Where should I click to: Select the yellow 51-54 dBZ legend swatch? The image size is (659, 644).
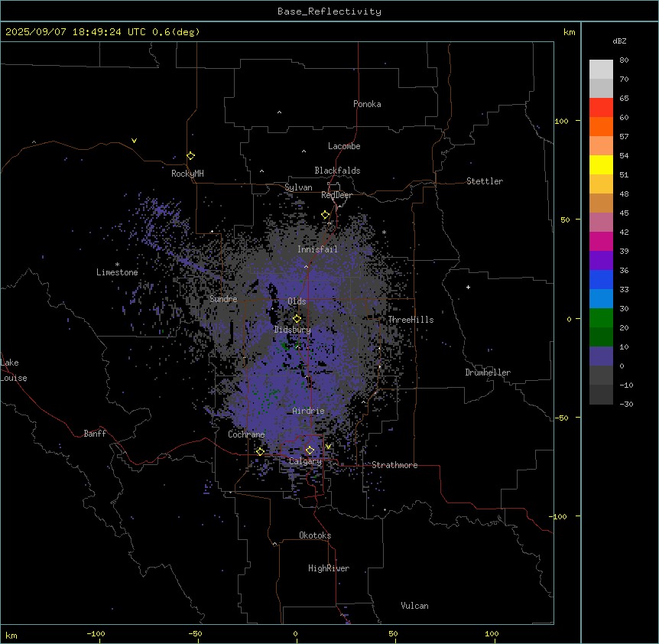601,164
